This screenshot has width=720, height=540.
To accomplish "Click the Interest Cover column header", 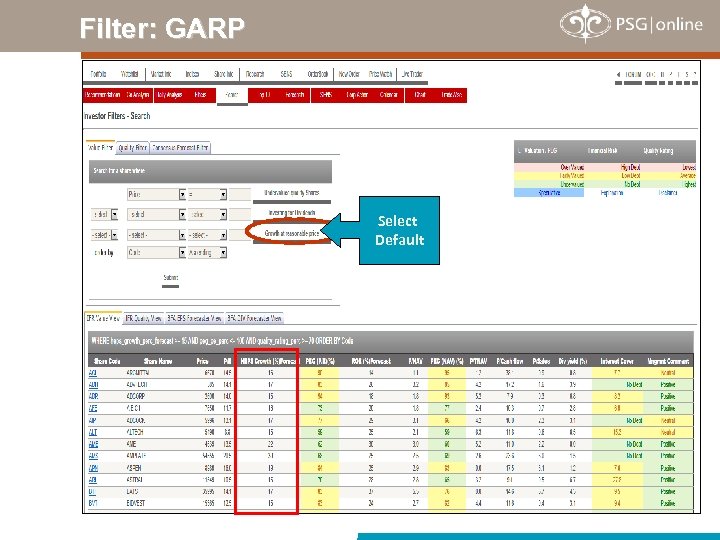I will [x=617, y=361].
